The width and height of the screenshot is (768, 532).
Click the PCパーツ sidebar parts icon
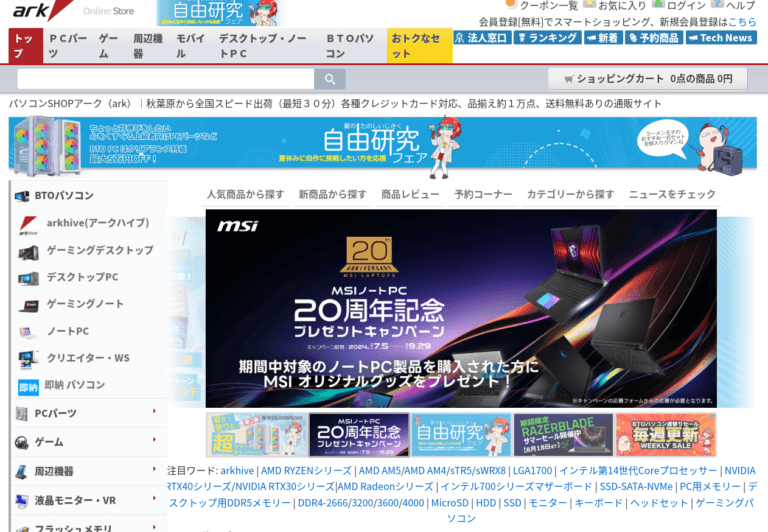[21, 414]
